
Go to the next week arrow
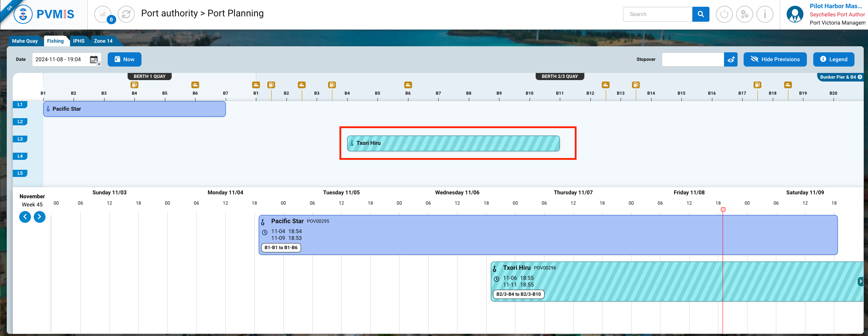click(x=39, y=216)
